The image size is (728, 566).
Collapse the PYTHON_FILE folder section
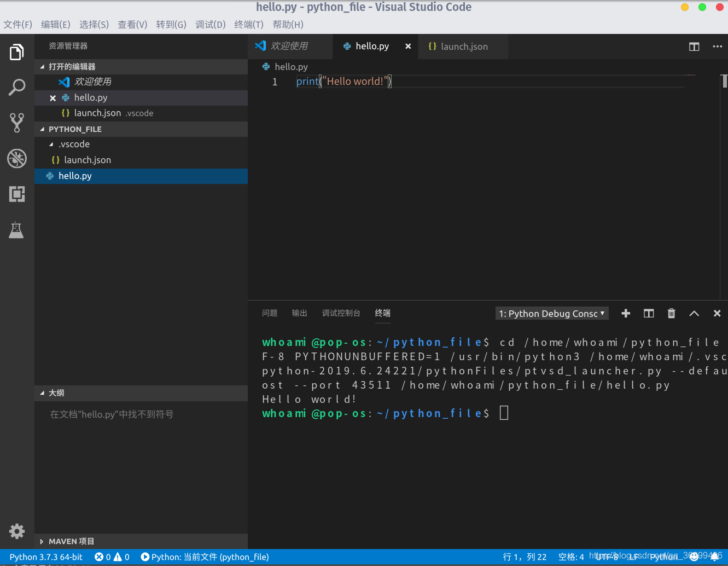click(x=141, y=129)
